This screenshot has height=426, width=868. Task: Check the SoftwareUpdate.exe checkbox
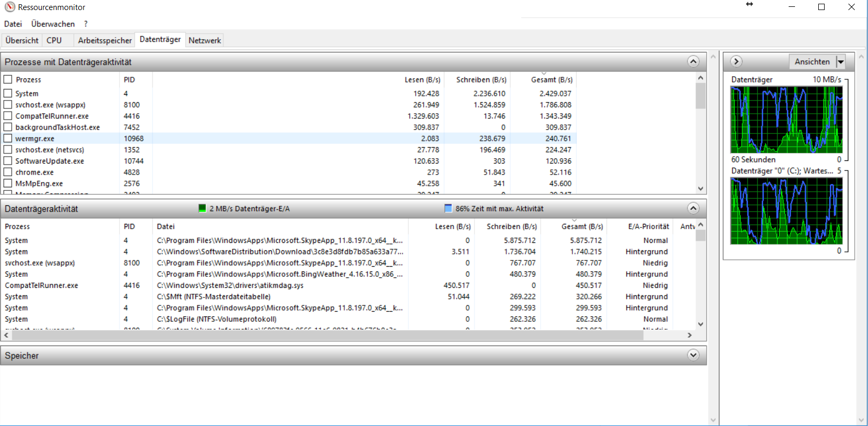pyautogui.click(x=8, y=161)
